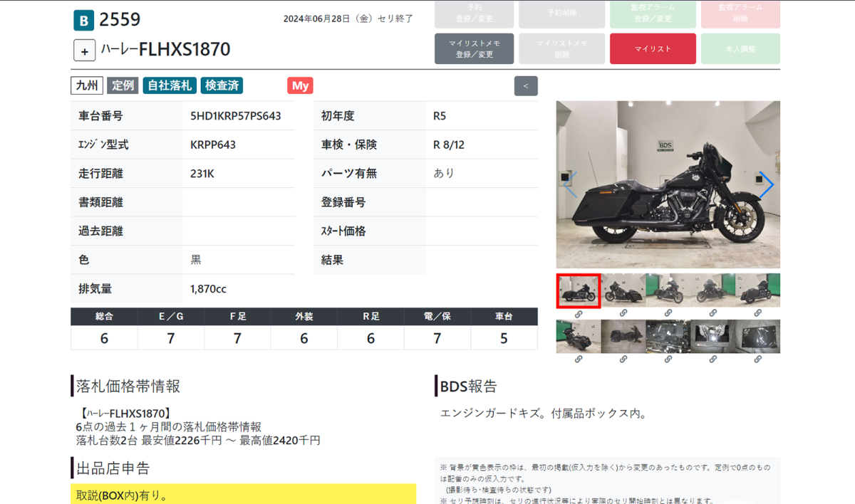Click mileage value 231K

[x=202, y=173]
